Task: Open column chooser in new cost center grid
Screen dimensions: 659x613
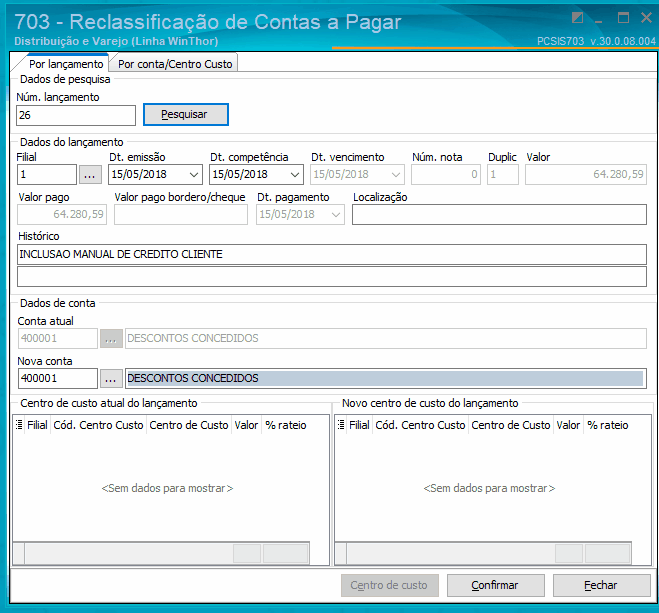Action: tap(341, 425)
